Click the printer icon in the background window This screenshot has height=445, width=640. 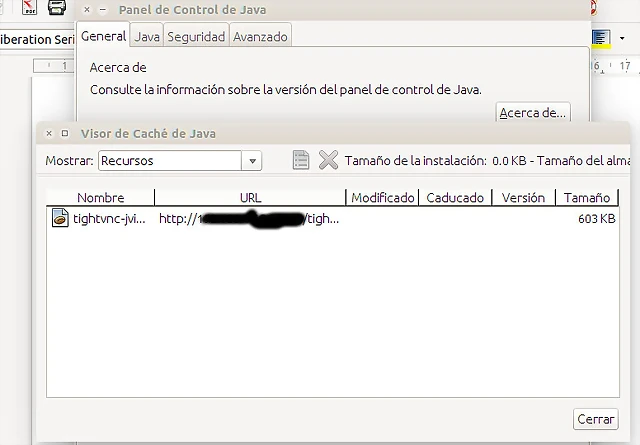click(x=57, y=7)
